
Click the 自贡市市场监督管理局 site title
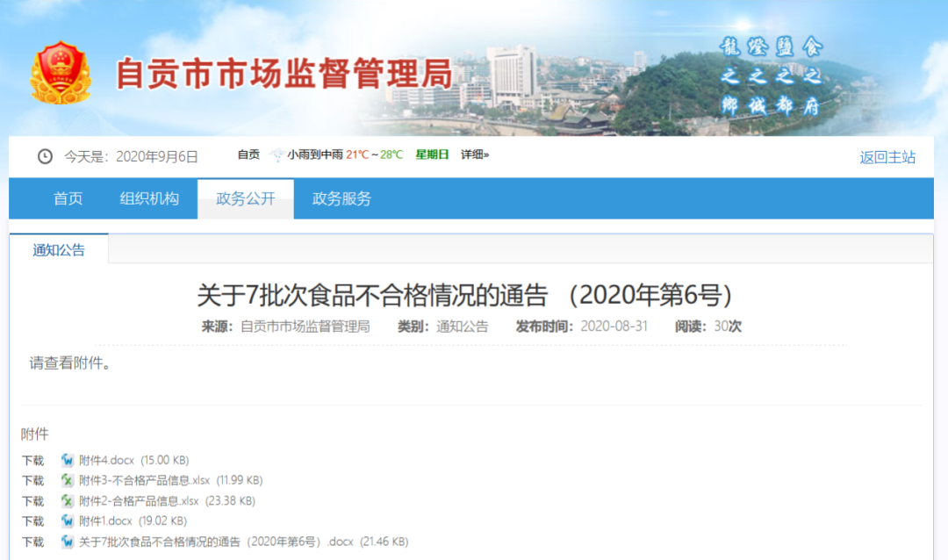(x=284, y=74)
